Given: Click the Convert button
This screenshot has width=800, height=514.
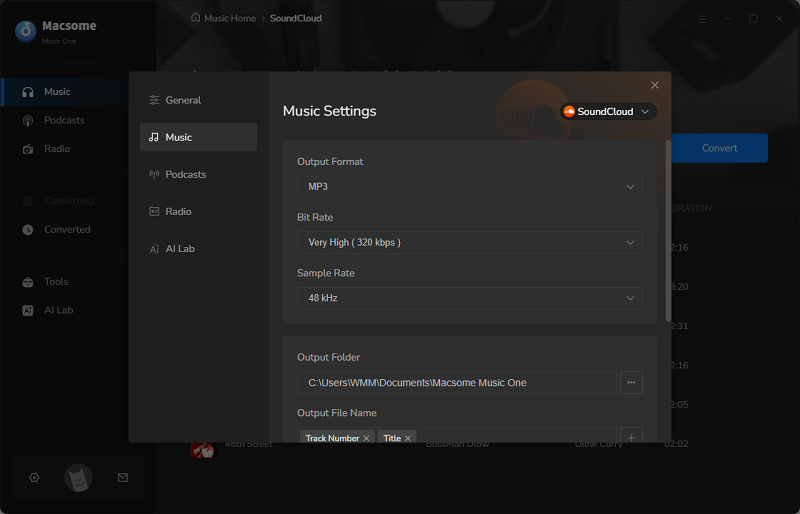Looking at the screenshot, I should tap(719, 148).
